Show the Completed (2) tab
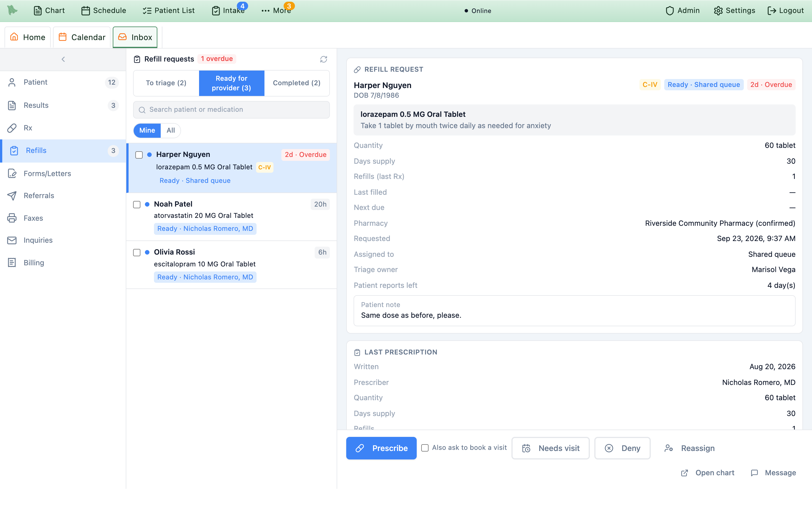Image resolution: width=812 pixels, height=508 pixels. click(297, 83)
